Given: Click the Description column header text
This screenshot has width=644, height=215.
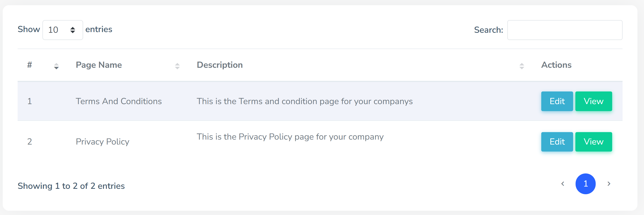Looking at the screenshot, I should 219,65.
